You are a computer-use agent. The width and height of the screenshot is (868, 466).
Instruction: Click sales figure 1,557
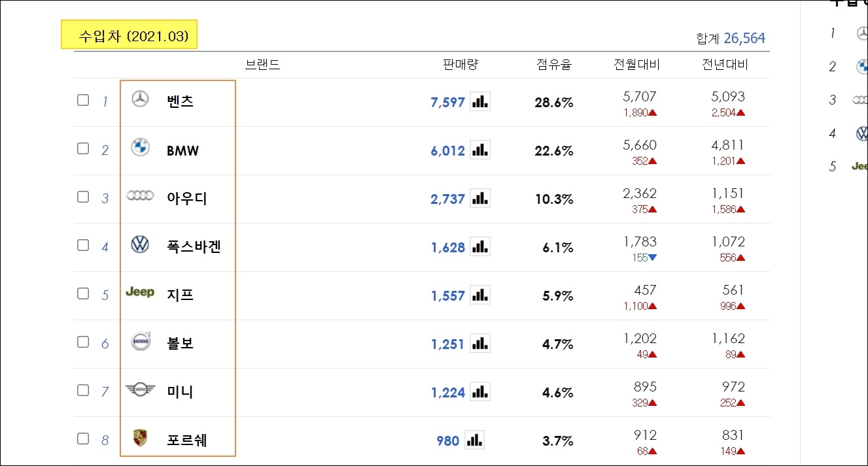point(447,296)
